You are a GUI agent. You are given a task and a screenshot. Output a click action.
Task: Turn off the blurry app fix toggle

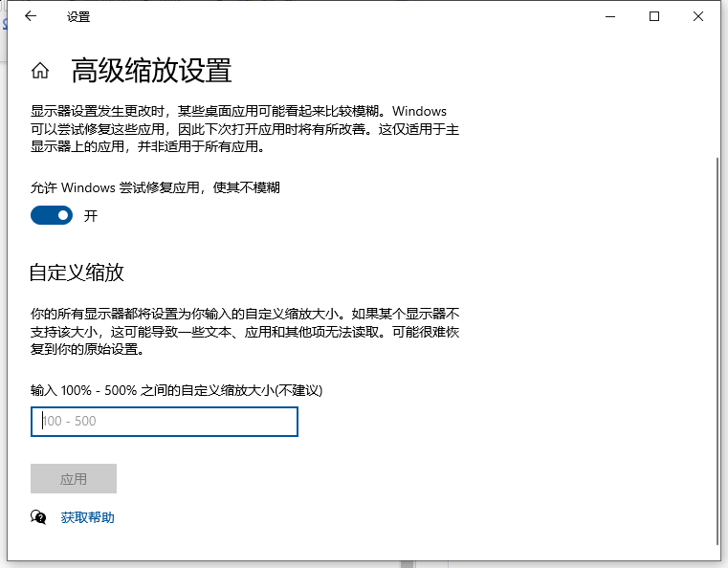pos(52,216)
